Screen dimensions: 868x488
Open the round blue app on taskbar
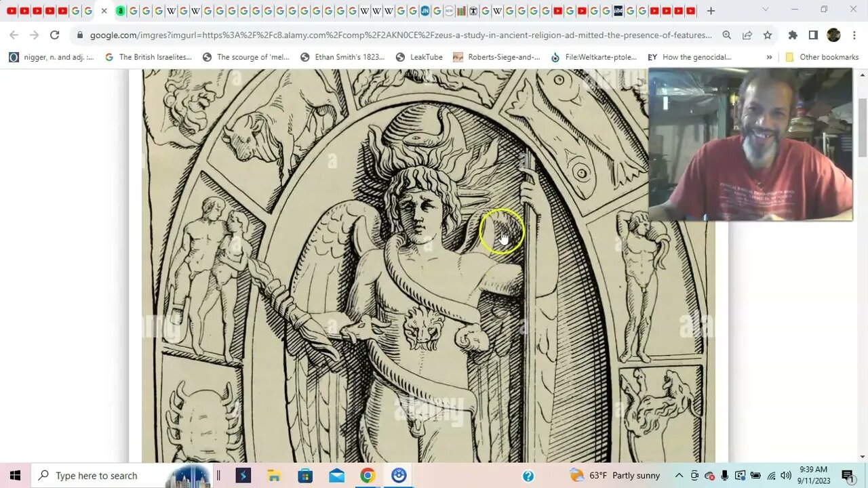[399, 475]
